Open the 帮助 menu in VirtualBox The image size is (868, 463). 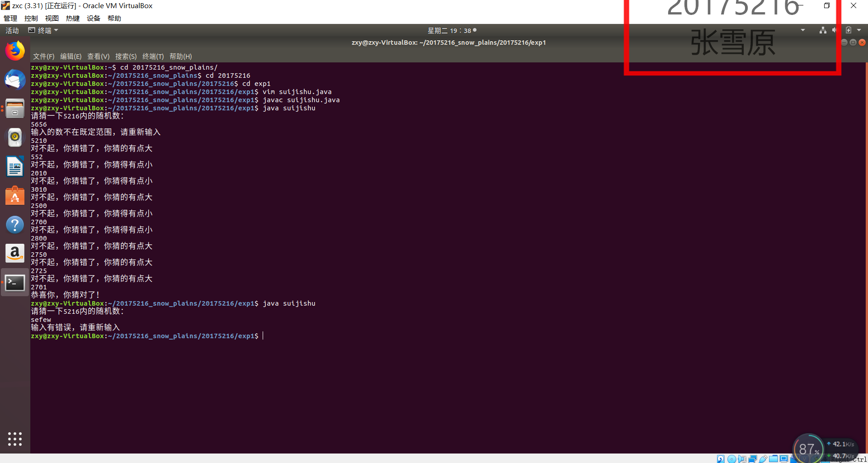point(114,18)
